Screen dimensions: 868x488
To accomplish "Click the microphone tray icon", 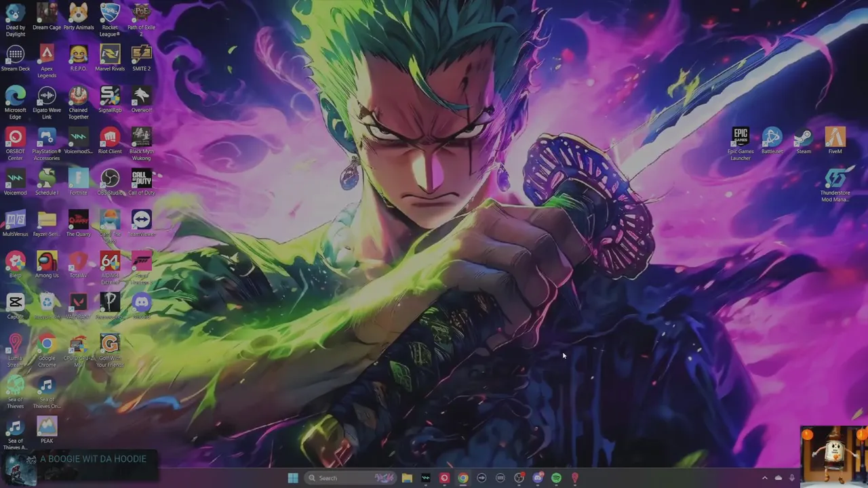I will [x=792, y=478].
